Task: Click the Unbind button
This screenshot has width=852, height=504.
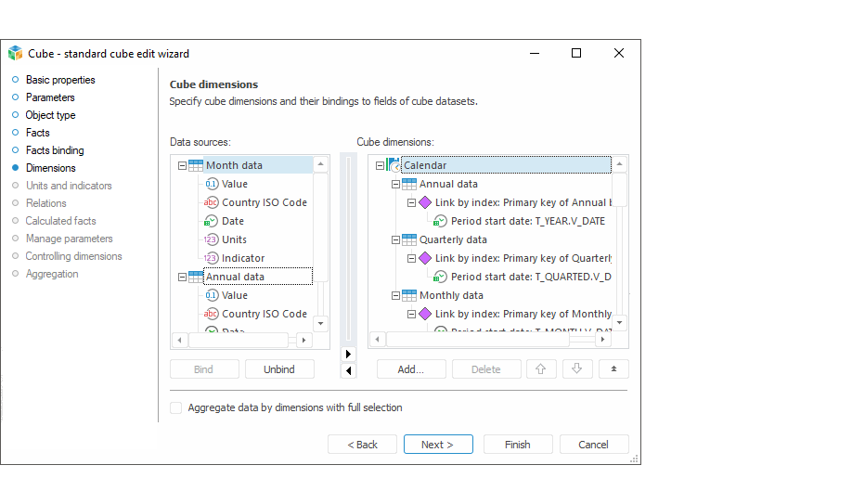Action: click(279, 369)
